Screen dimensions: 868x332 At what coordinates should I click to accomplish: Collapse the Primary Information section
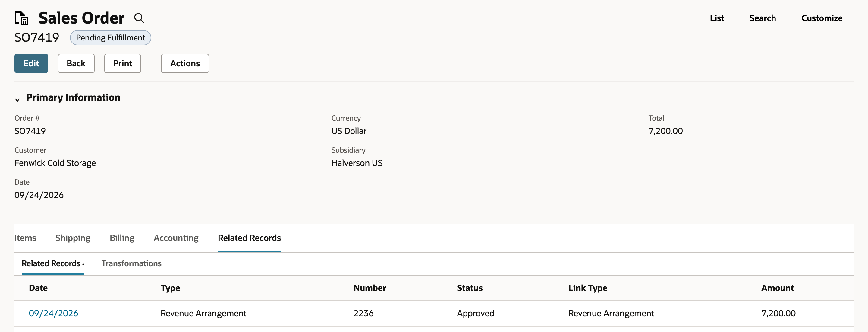(x=17, y=100)
